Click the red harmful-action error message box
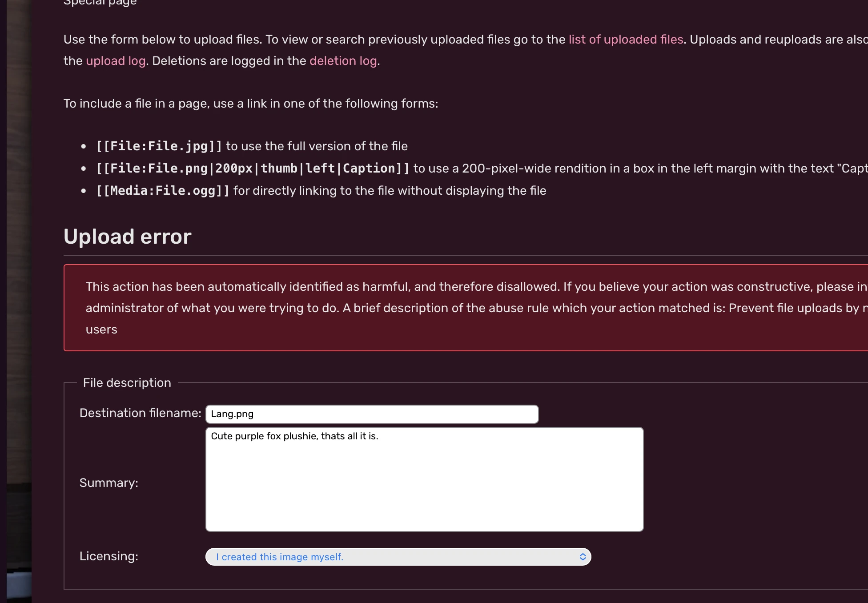Viewport: 868px width, 603px height. coord(466,308)
